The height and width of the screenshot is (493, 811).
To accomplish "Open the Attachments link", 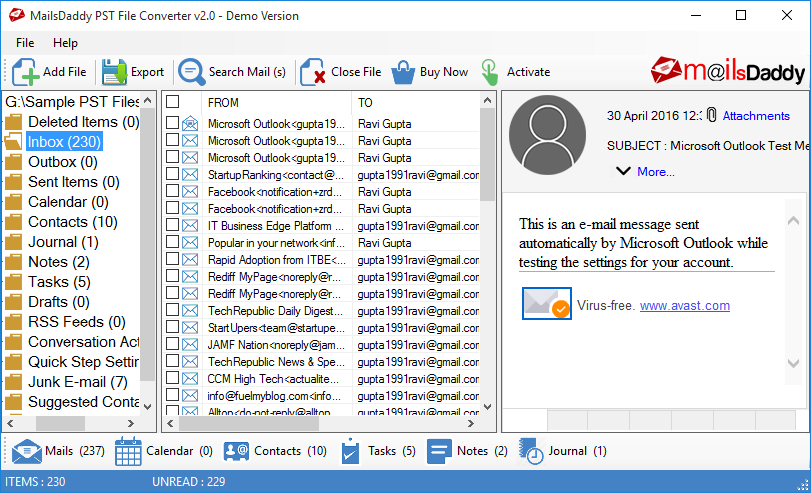I will (x=756, y=116).
